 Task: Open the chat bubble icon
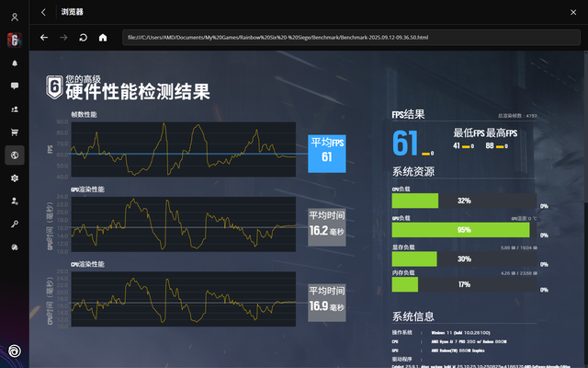pyautogui.click(x=15, y=86)
